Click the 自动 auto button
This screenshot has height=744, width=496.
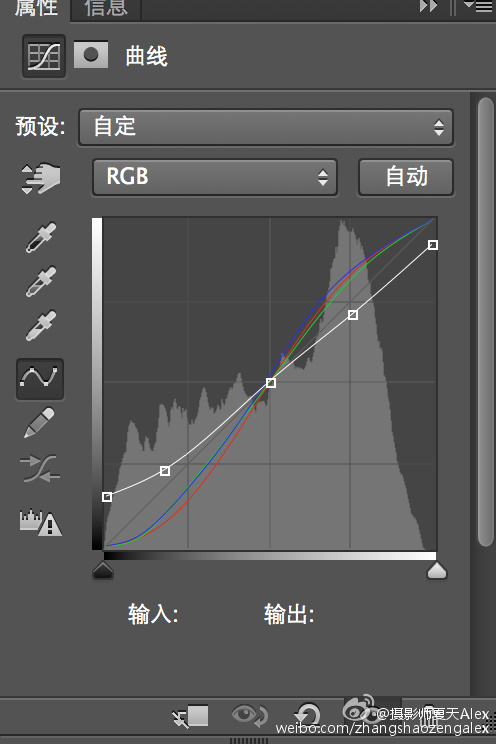point(406,177)
